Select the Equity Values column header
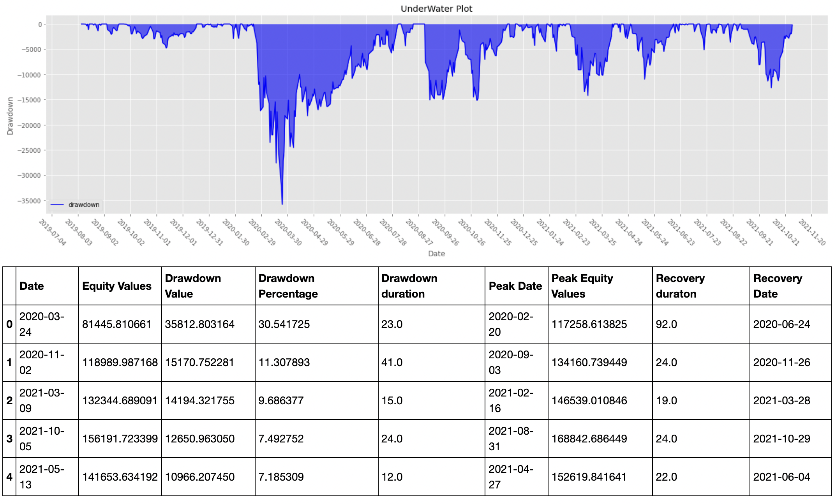This screenshot has height=504, width=836. (x=117, y=286)
